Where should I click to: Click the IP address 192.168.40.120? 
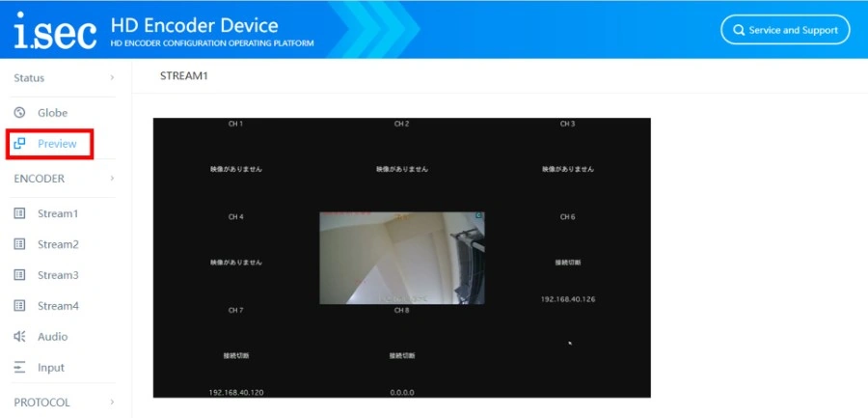point(236,393)
